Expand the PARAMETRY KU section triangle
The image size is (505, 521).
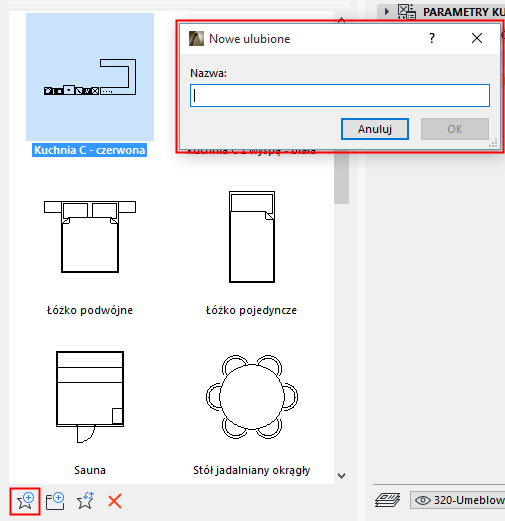click(x=387, y=12)
